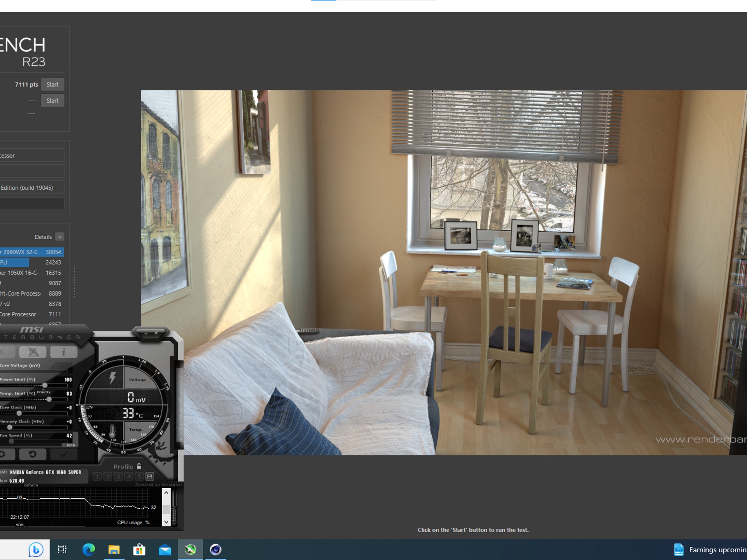
Task: Adjust the Power Limit slider handle
Action: click(45, 385)
